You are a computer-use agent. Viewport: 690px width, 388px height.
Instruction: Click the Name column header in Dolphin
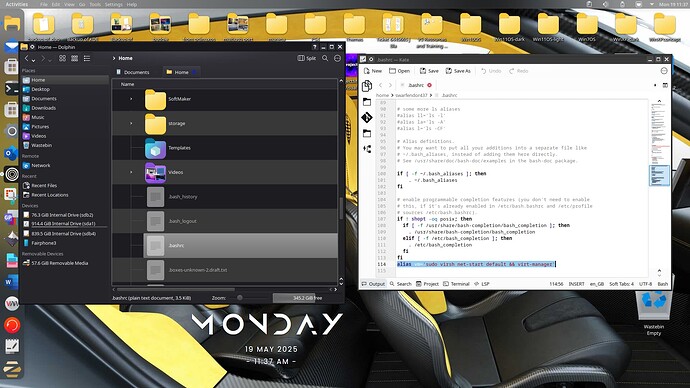point(128,84)
